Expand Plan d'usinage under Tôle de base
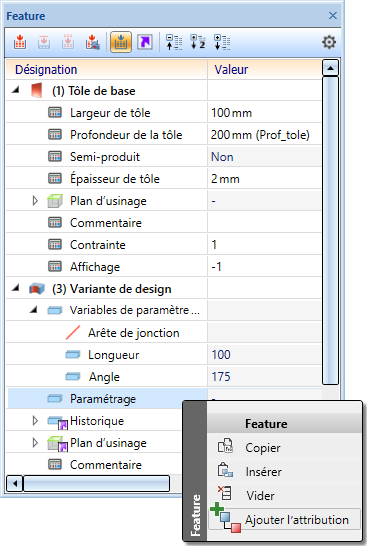The image size is (368, 547). pyautogui.click(x=35, y=201)
